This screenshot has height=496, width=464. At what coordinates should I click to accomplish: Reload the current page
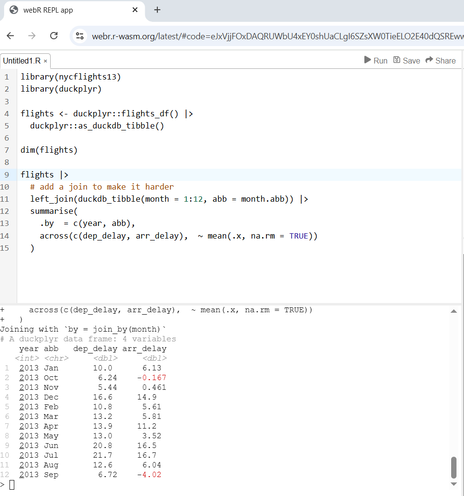[54, 36]
